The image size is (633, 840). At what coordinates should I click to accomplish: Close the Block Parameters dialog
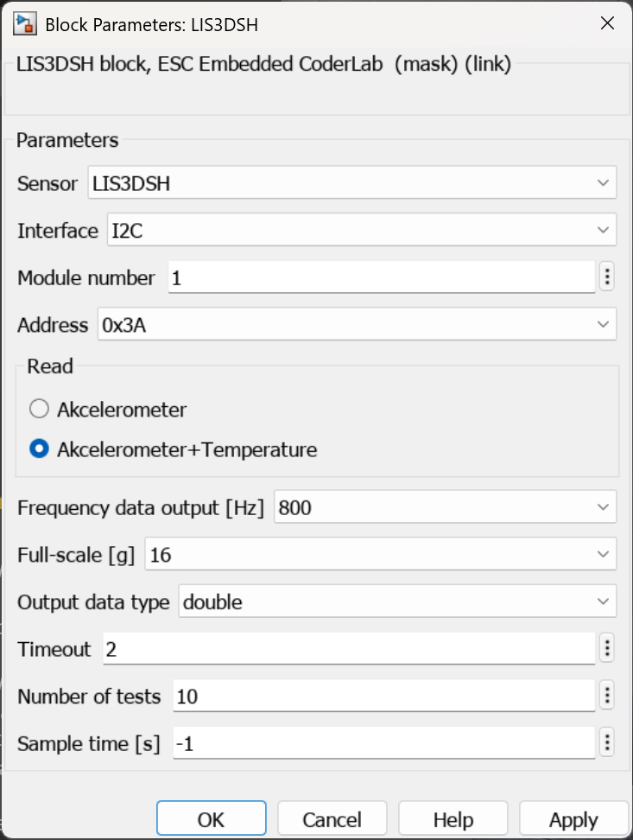[x=607, y=23]
